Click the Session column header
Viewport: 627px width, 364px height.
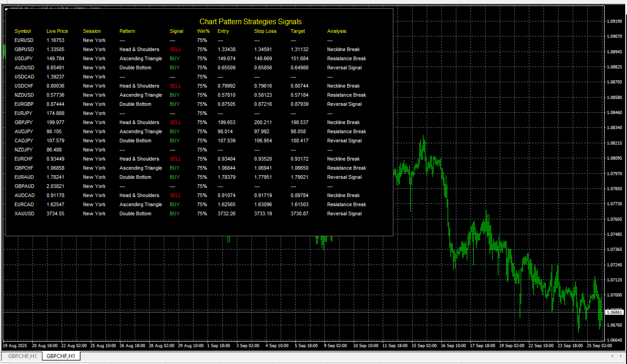pyautogui.click(x=92, y=31)
